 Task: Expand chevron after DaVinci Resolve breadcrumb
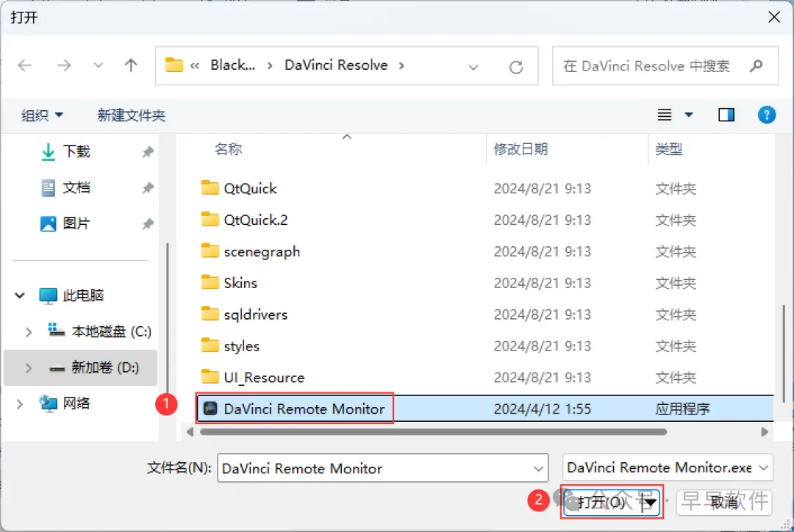pos(401,65)
